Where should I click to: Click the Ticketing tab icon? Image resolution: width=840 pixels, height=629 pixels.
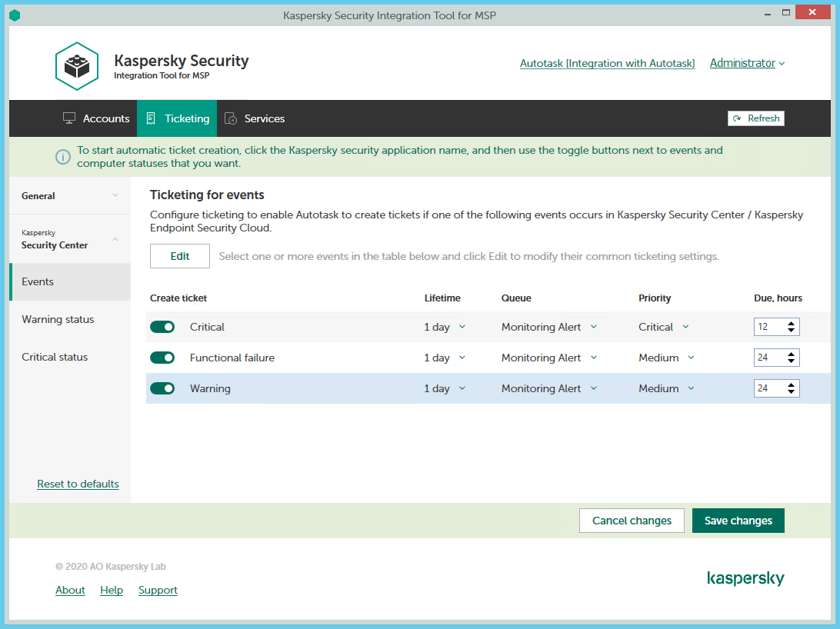(x=151, y=118)
